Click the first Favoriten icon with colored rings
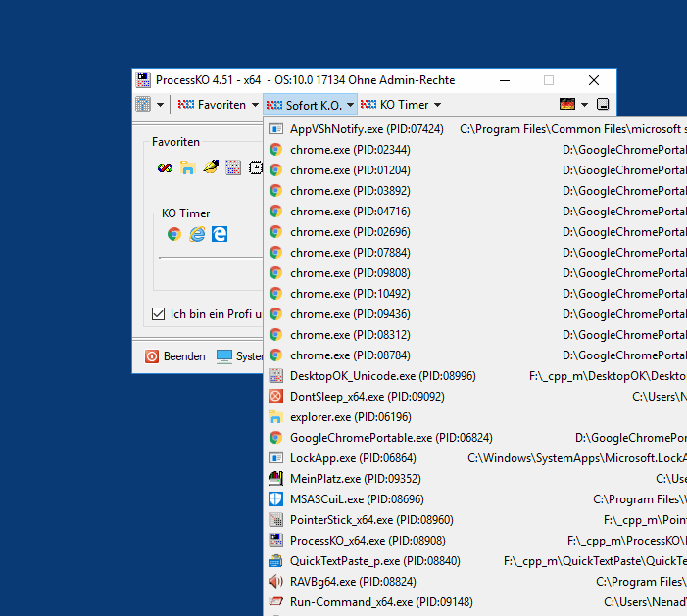Image resolution: width=687 pixels, height=616 pixels. click(x=166, y=167)
